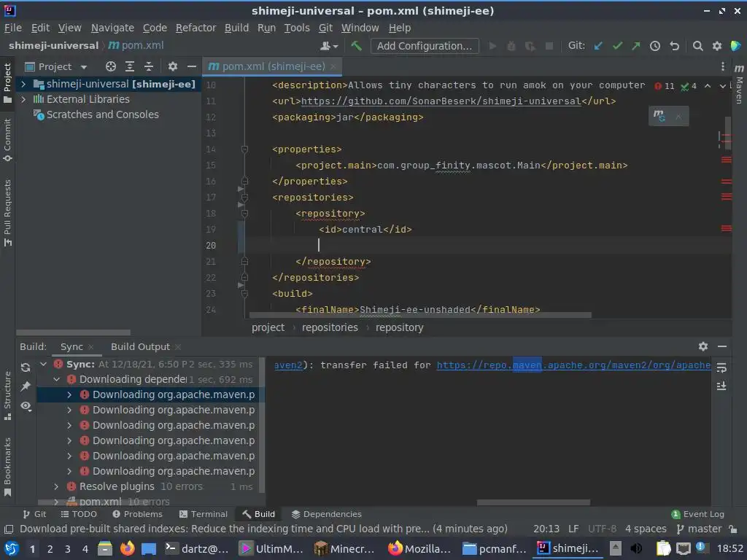Toggle tool window bars quick-access icon
Screen dimensions: 747x560
click(x=8, y=529)
